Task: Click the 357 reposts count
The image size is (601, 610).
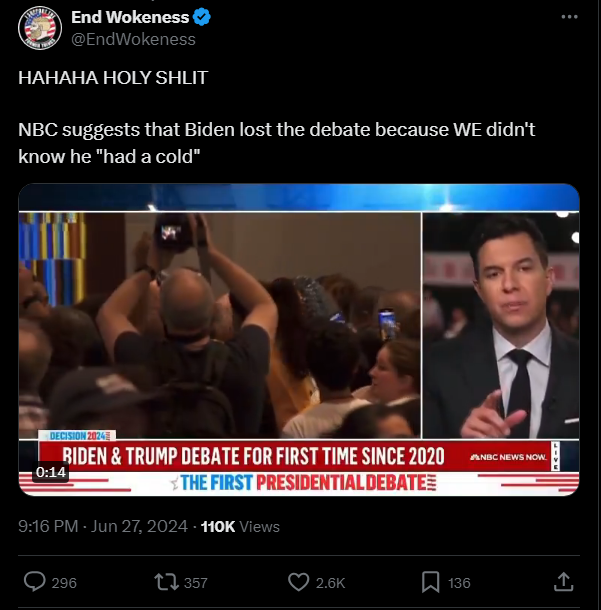Action: click(x=196, y=583)
